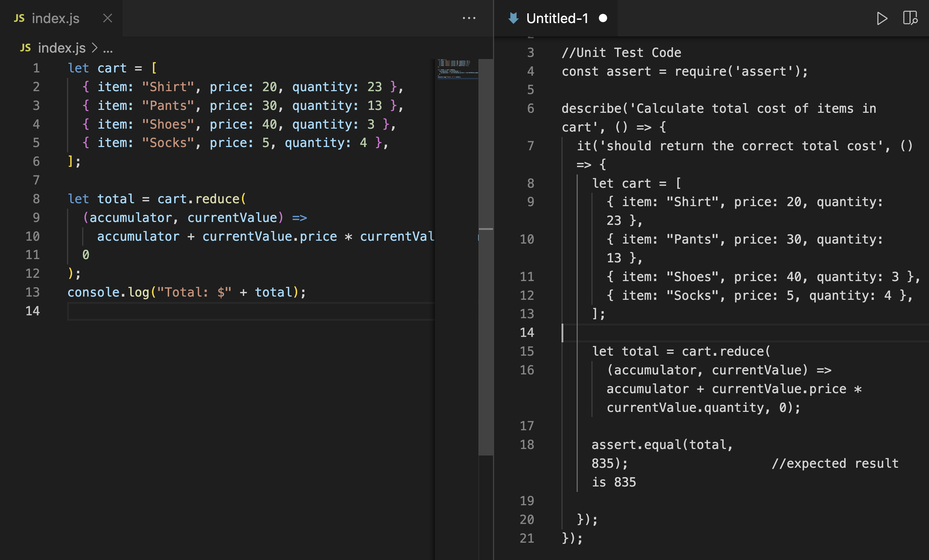
Task: Click "require('assert')" in Untitled-1
Action: coord(738,71)
